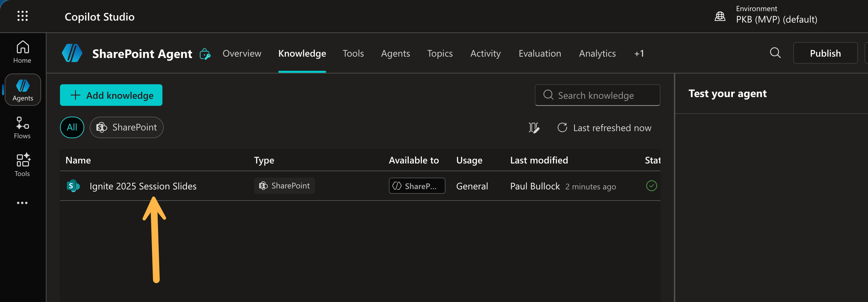Expand the sidebar more options ellipsis
This screenshot has height=302, width=868.
pyautogui.click(x=22, y=203)
